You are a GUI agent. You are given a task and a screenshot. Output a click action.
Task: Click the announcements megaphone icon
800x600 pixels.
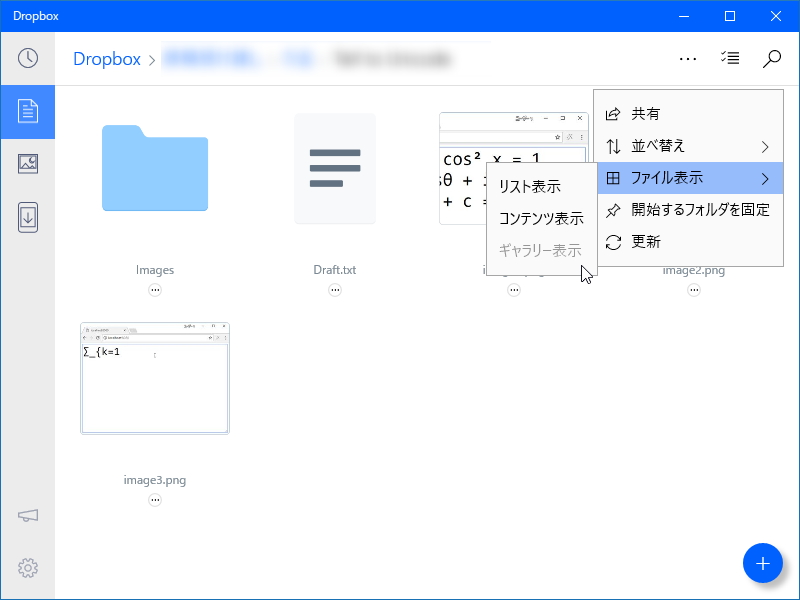(27, 515)
